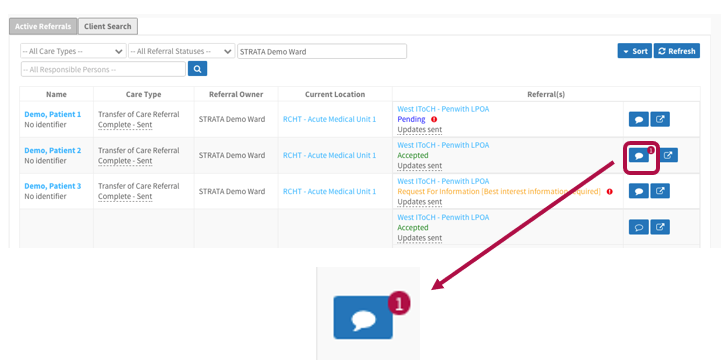
Task: Click the Accepted status in the fourth row
Action: click(412, 227)
